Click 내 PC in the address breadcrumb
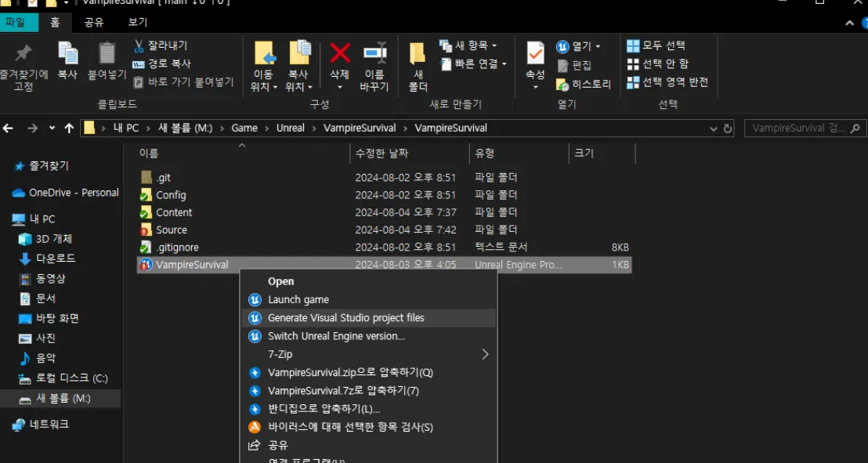The height and width of the screenshot is (463, 868). [125, 128]
